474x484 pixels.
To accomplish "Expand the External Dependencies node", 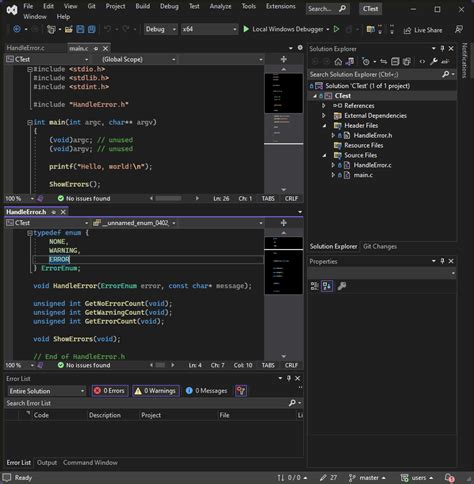I will pos(323,116).
